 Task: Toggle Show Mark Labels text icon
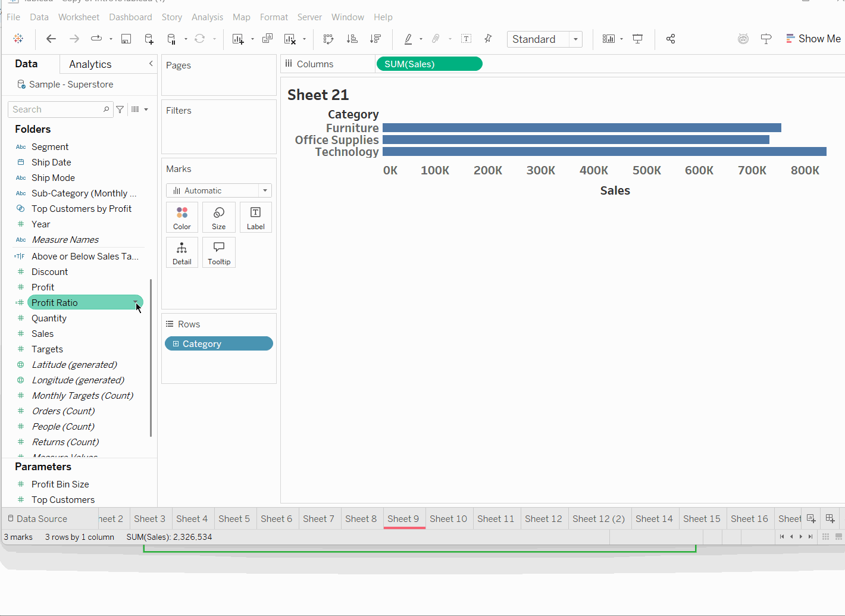(x=467, y=39)
